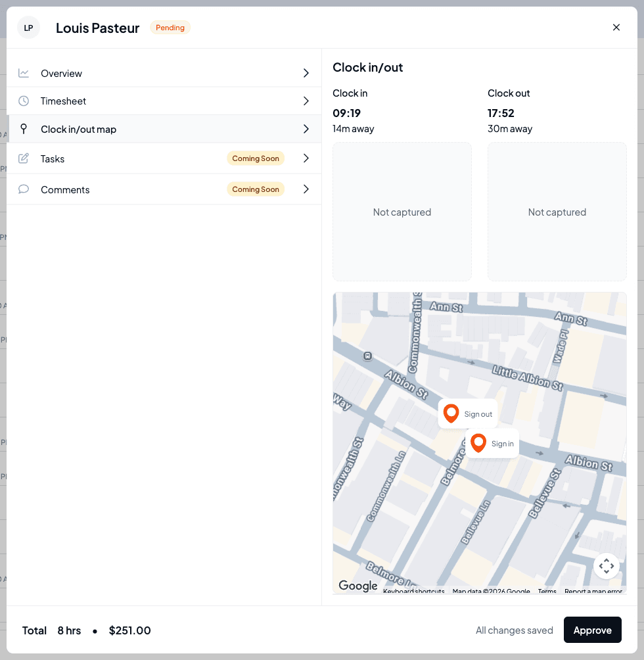Click the Comments speech bubble icon
This screenshot has height=660, width=644.
(x=24, y=189)
